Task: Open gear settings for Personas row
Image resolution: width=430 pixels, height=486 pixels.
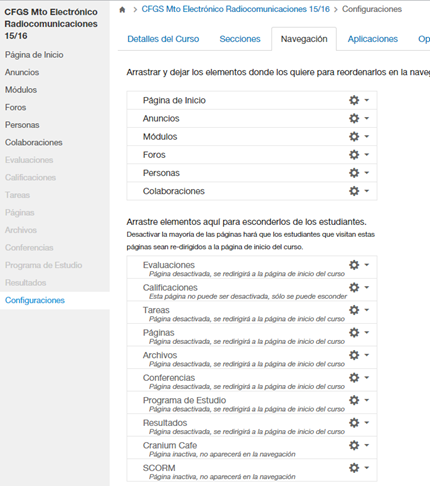Action: pos(354,173)
